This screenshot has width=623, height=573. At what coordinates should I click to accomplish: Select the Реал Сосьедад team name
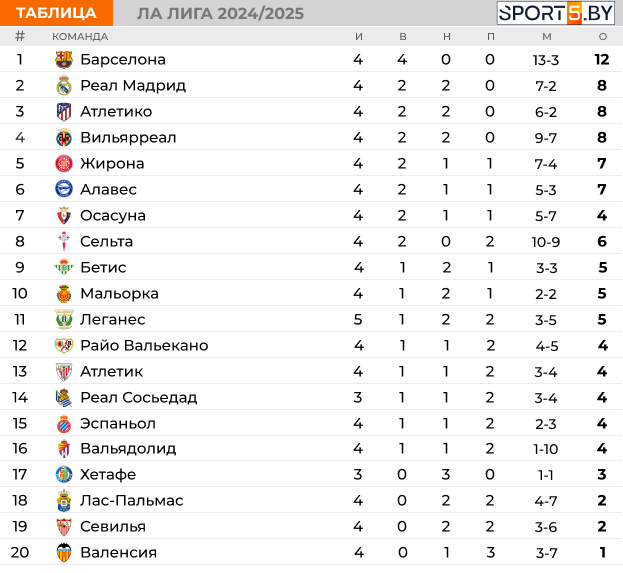coord(139,398)
